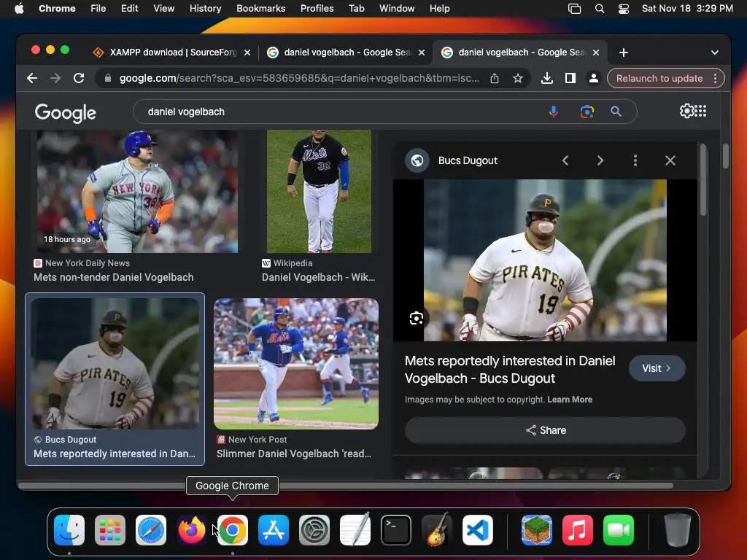Show next image in preview panel
This screenshot has width=747, height=560.
coord(600,161)
